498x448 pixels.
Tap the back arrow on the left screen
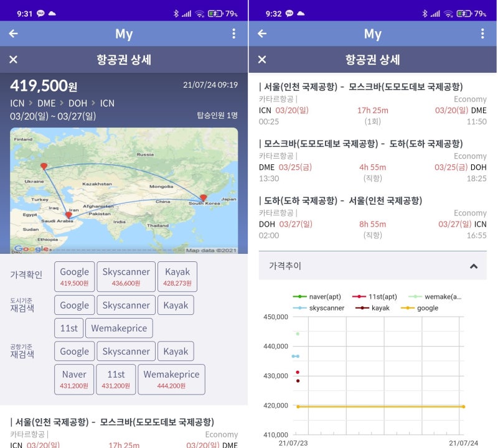[x=13, y=34]
